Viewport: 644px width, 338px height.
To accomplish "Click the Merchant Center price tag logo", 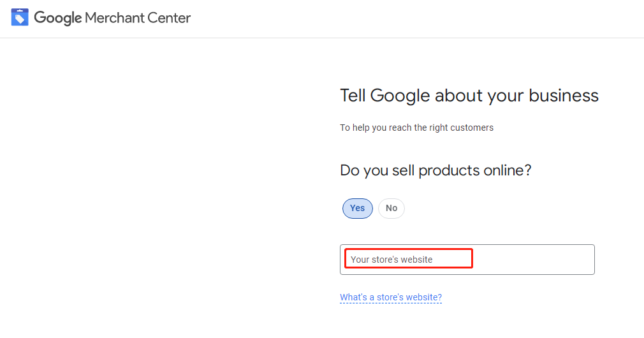I will pyautogui.click(x=20, y=17).
